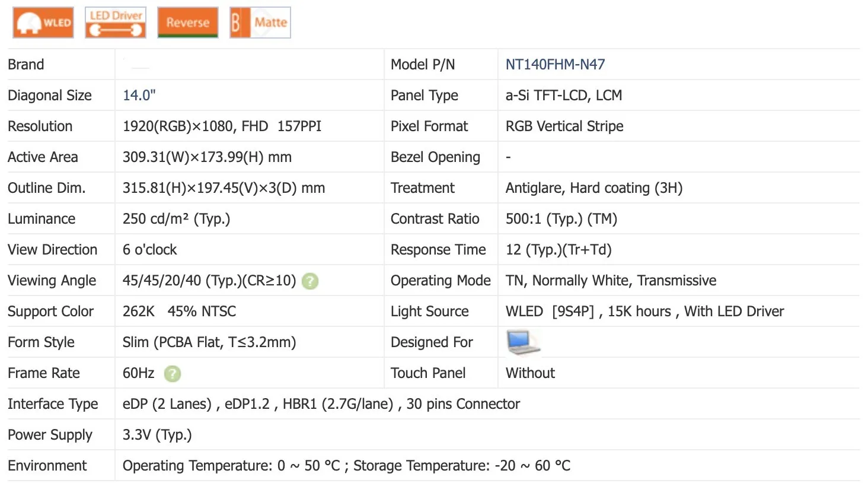Viewport: 868px width, 483px height.
Task: Select the light source value WLED [9S4P]
Action: pyautogui.click(x=550, y=312)
